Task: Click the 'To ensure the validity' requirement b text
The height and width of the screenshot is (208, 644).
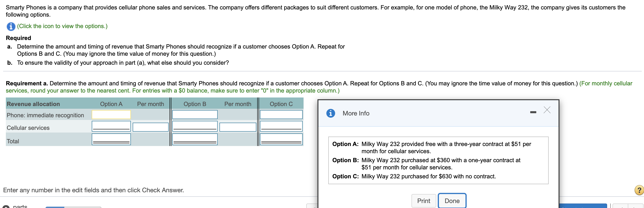Action: (x=123, y=63)
